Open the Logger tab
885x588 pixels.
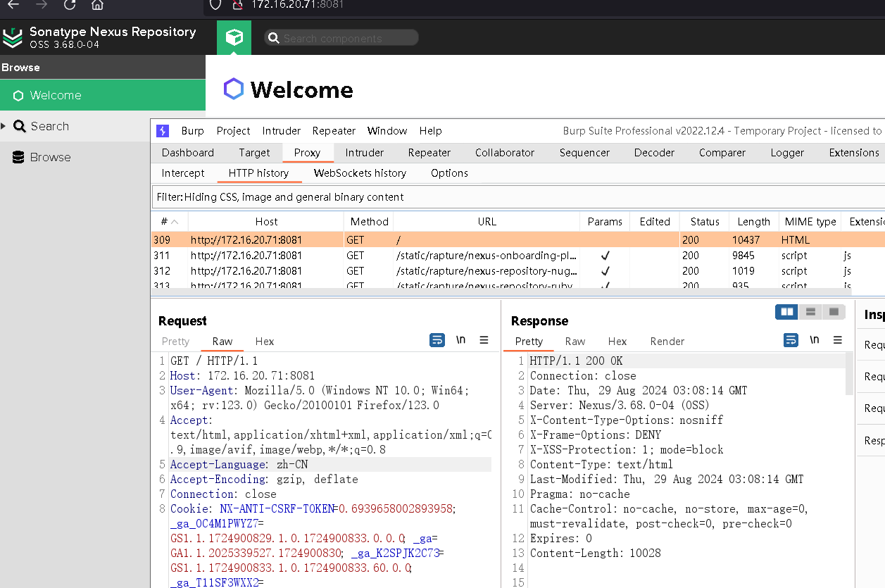pos(787,153)
